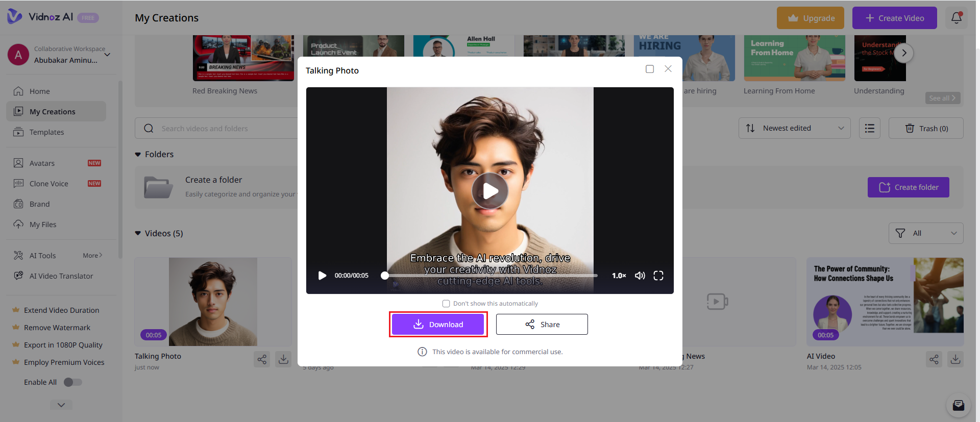Viewport: 980px width, 422px height.
Task: Play the Talking Photo video from center
Action: tap(490, 191)
